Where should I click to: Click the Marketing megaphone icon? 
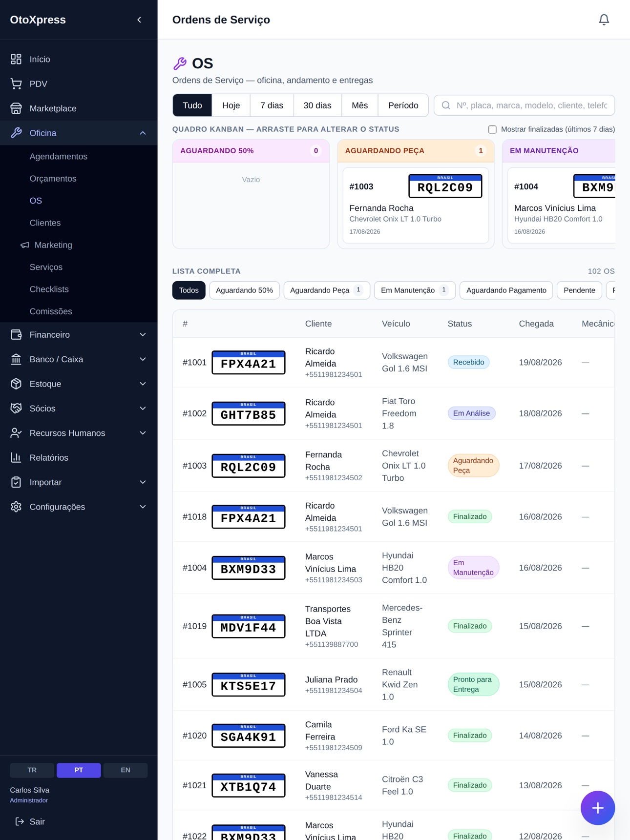coord(24,245)
